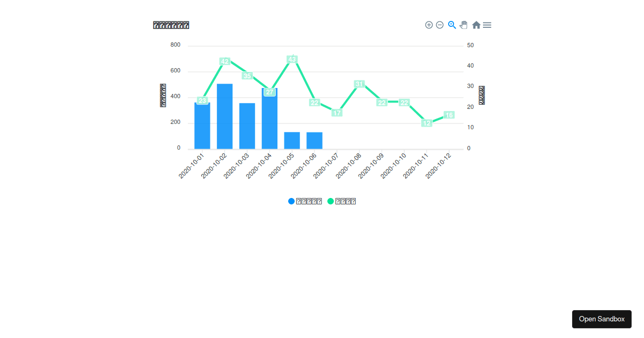Pick the blue bar for 2020-10-05
Image resolution: width=644 pixels, height=338 pixels.
(292, 141)
